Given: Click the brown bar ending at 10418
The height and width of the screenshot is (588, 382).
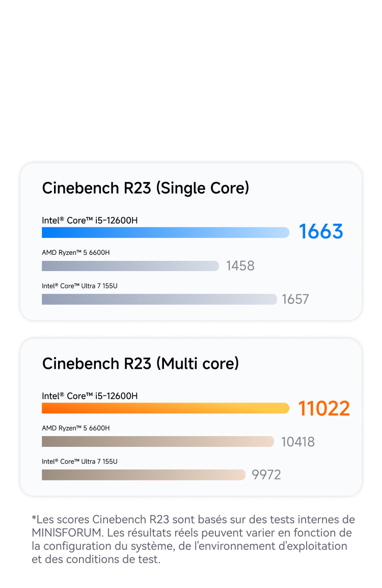Looking at the screenshot, I should click(157, 441).
